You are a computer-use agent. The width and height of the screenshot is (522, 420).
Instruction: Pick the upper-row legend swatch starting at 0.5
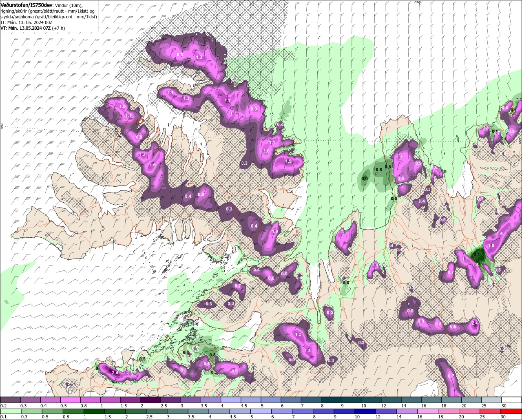click(70, 400)
